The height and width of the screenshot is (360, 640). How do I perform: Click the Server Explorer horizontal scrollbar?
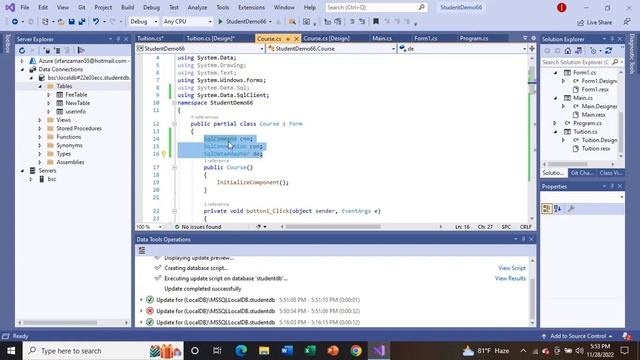(60, 322)
